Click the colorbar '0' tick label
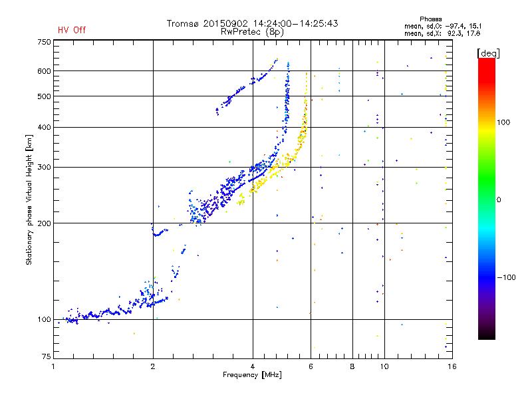The height and width of the screenshot is (399, 532). point(498,200)
